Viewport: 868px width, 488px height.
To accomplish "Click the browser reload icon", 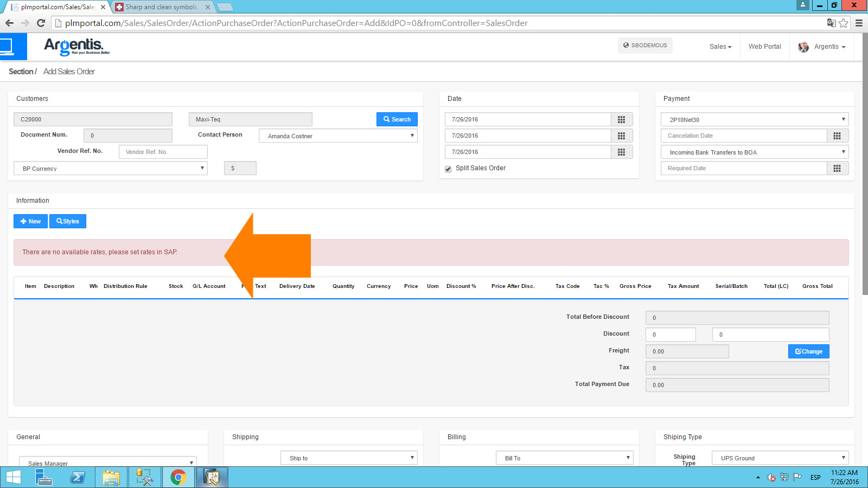I will [x=41, y=23].
